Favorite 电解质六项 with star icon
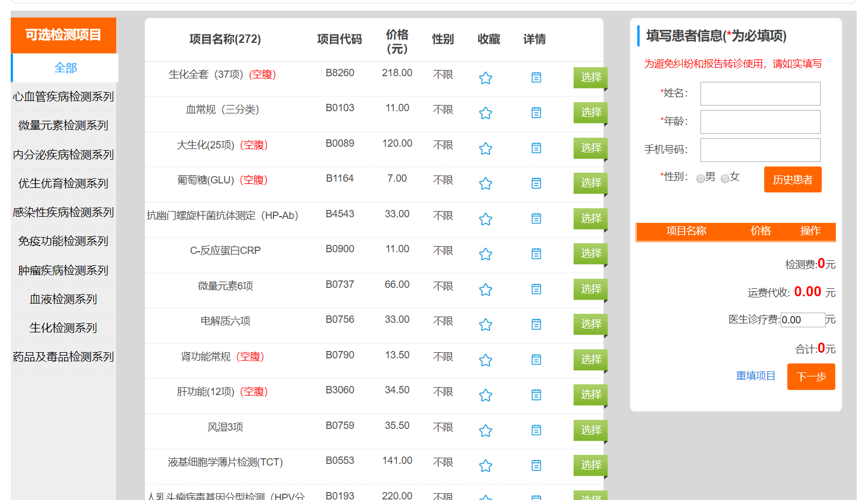 486,325
